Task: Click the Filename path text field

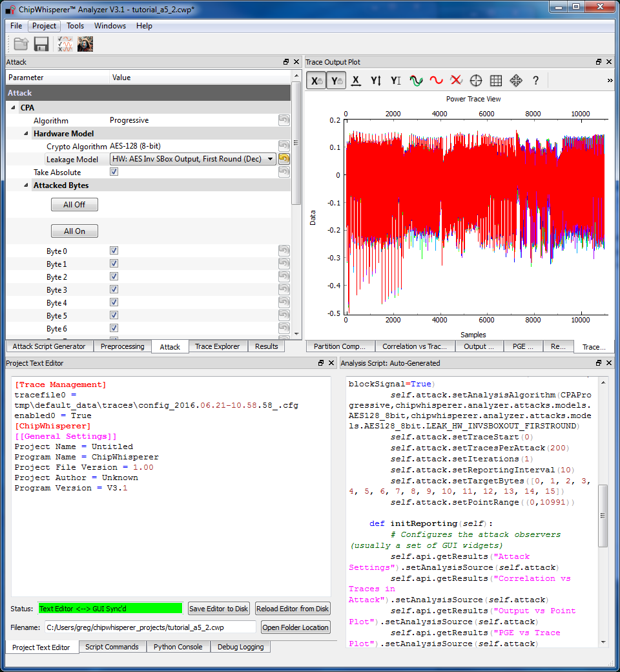Action: tap(150, 627)
